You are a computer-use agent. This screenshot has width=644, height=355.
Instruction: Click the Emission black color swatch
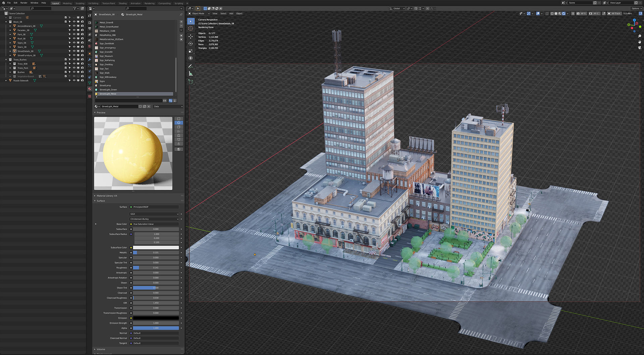[x=156, y=318]
